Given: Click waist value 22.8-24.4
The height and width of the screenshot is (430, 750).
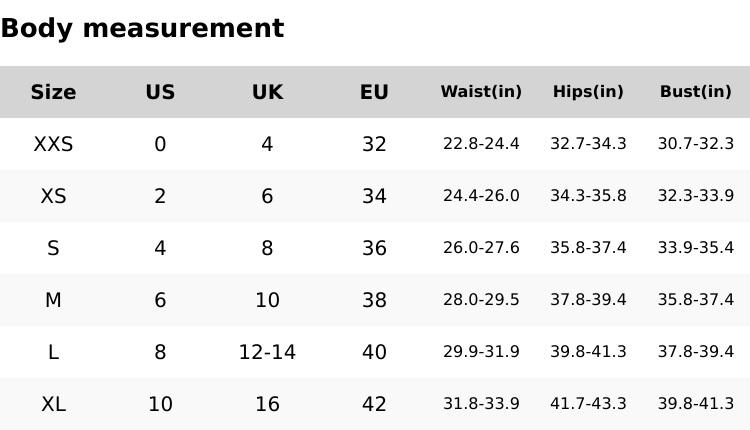Looking at the screenshot, I should pyautogui.click(x=481, y=144).
